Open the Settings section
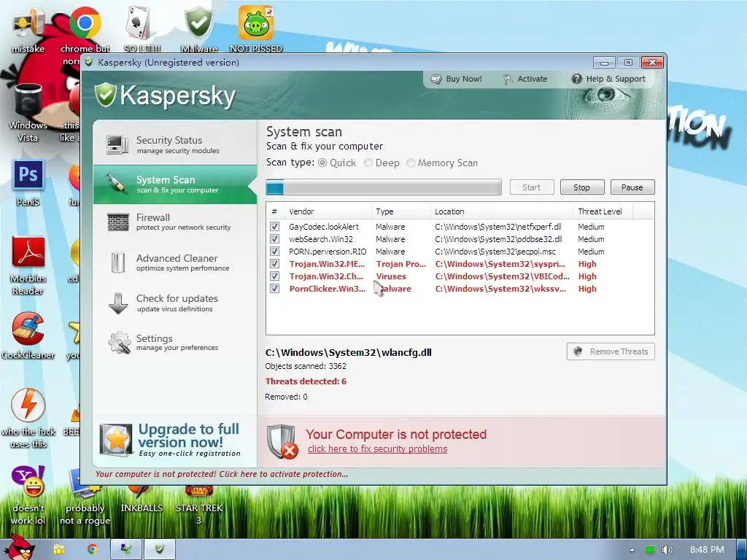The image size is (747, 560). [174, 343]
